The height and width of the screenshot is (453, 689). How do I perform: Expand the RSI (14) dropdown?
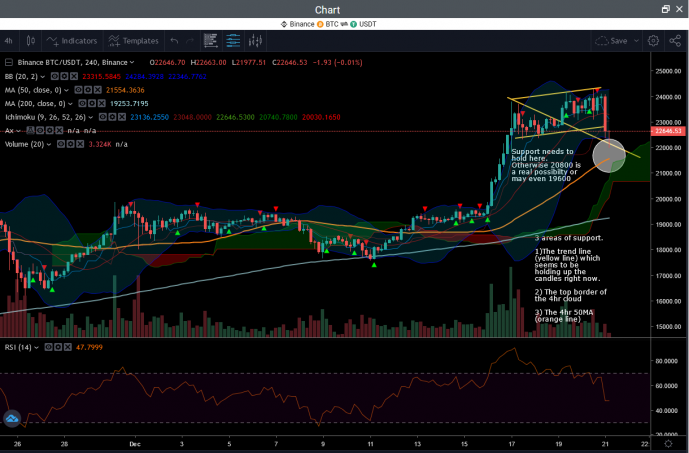pyautogui.click(x=36, y=348)
